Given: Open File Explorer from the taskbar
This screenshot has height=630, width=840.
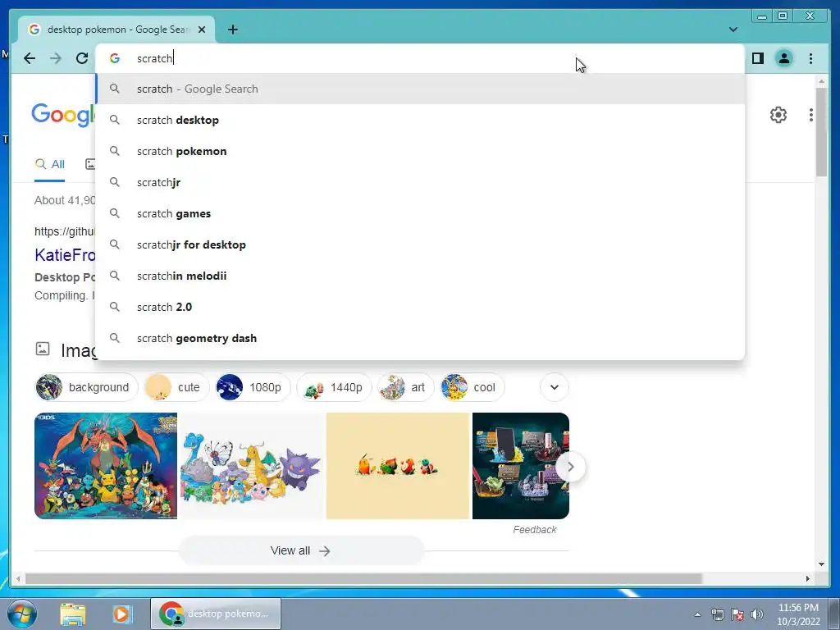Looking at the screenshot, I should pyautogui.click(x=73, y=614).
